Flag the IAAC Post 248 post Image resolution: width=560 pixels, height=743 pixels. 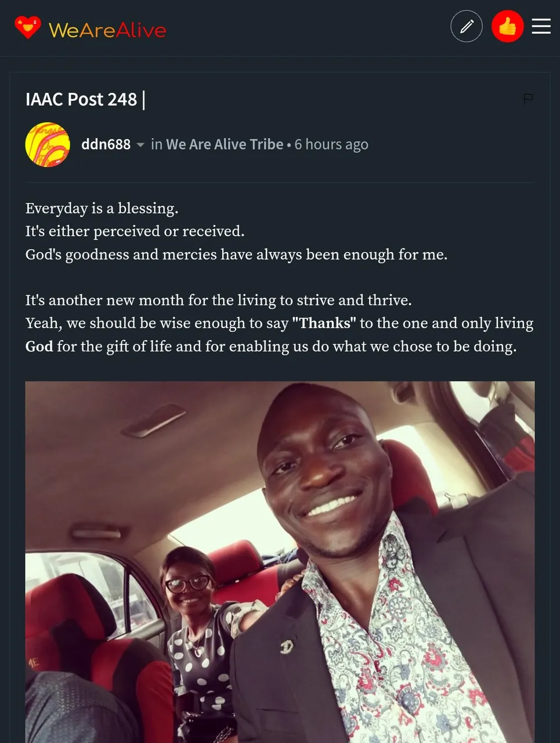pos(528,99)
